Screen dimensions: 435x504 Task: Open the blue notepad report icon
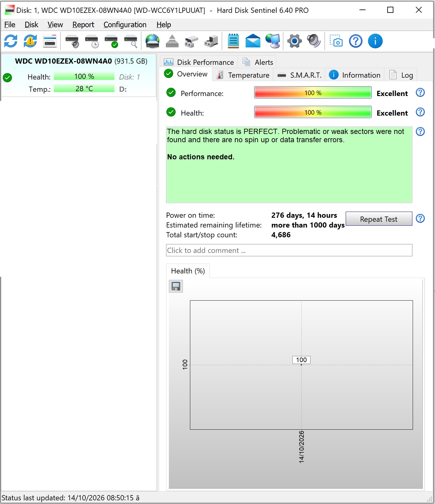pyautogui.click(x=233, y=41)
